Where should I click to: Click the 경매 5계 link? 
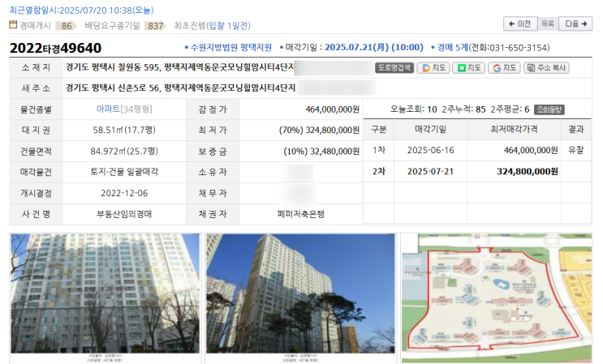point(453,48)
